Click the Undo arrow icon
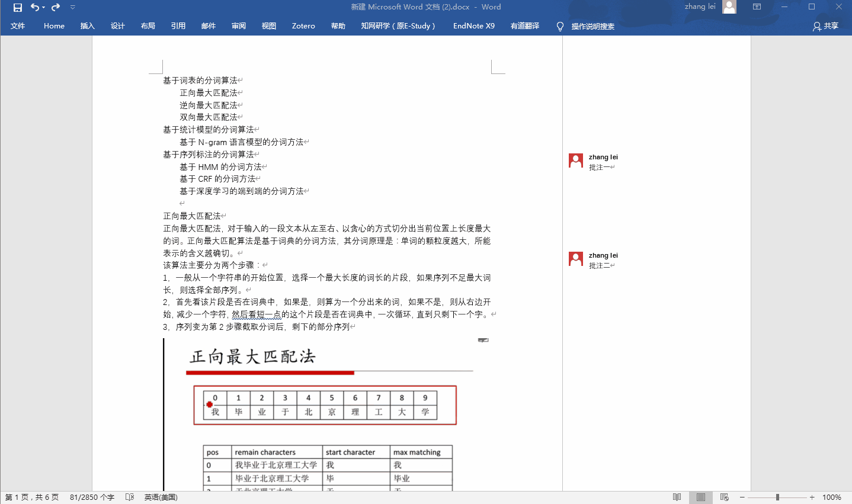This screenshot has height=504, width=852. click(x=35, y=7)
